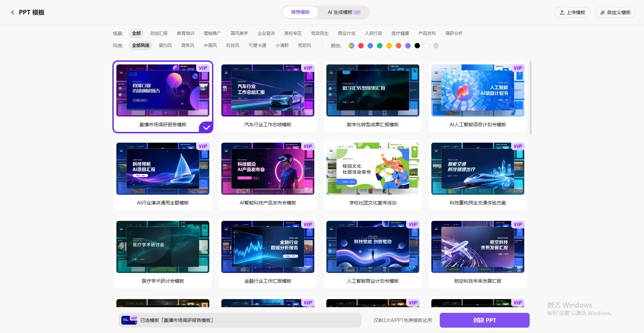Click the selected checkmark on 直播市场调研报告模板
Image resolution: width=644 pixels, height=333 pixels.
206,127
